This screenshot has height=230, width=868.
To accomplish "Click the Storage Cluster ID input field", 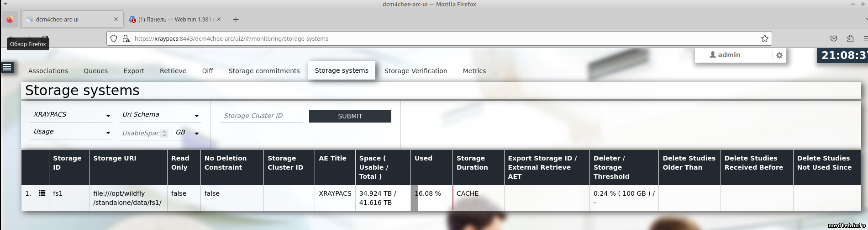I will coord(261,116).
